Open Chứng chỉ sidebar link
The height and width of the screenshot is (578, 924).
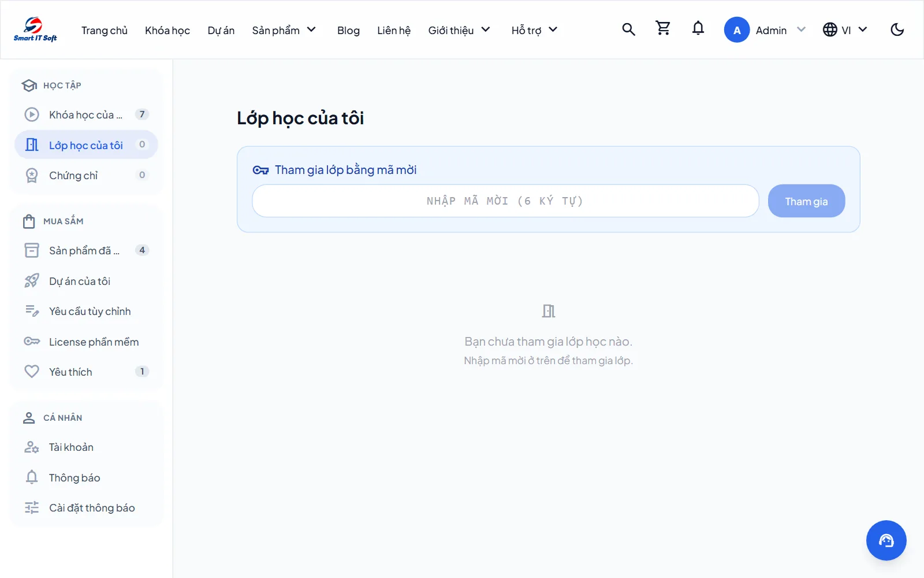(x=86, y=175)
